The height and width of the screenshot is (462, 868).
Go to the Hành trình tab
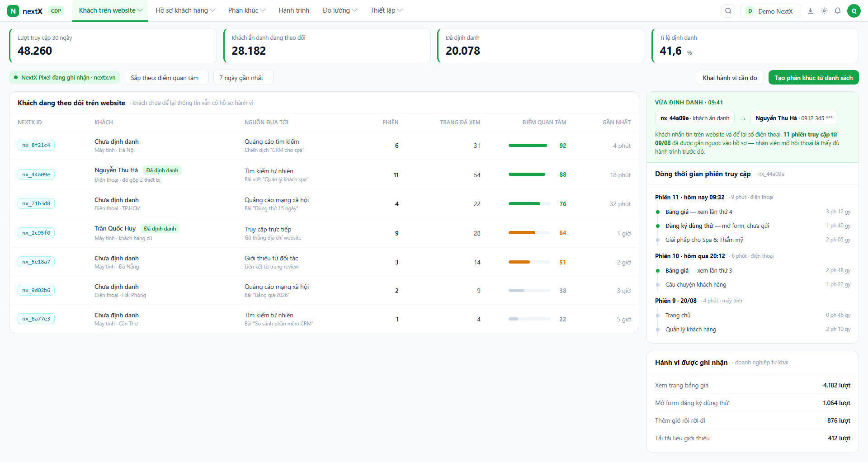(294, 10)
